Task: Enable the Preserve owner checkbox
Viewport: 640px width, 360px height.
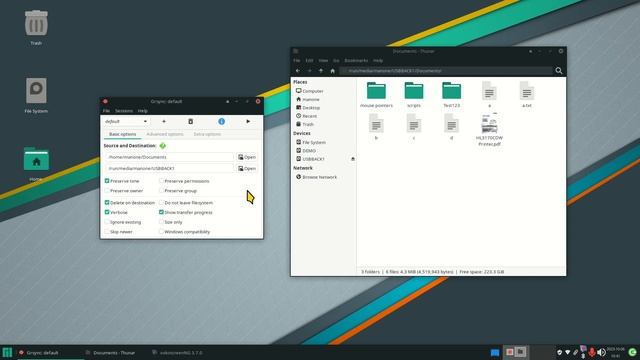Action: (x=107, y=191)
